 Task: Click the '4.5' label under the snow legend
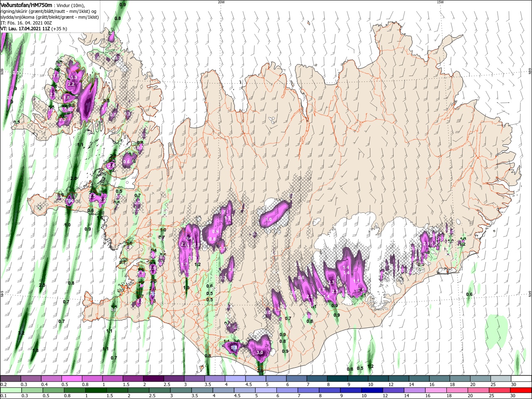[x=248, y=384]
